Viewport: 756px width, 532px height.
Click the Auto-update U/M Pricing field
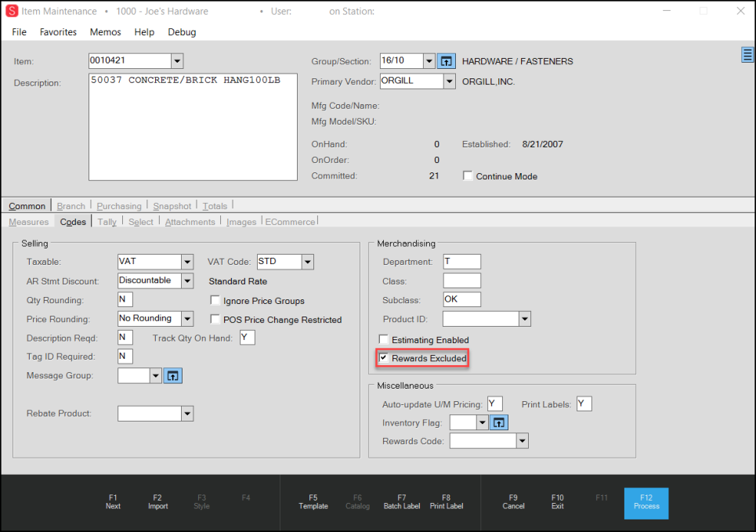point(494,404)
